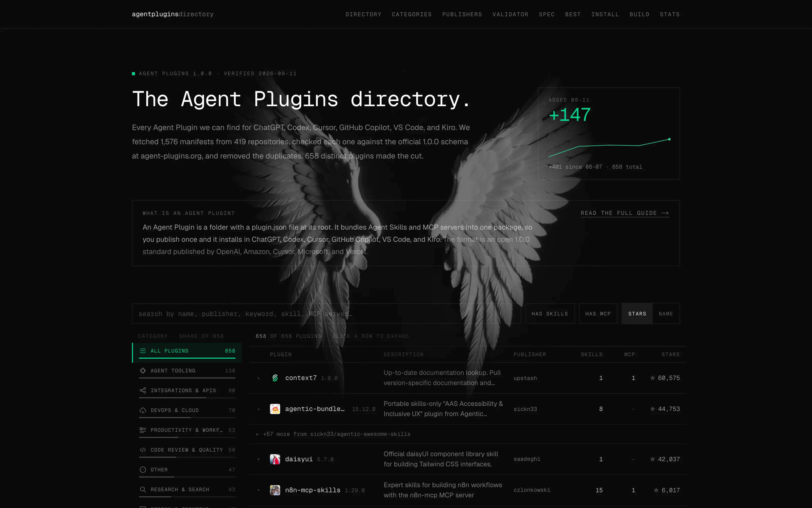Image resolution: width=812 pixels, height=508 pixels.
Task: Filter by Integrations & APIs category
Action: [x=187, y=392]
